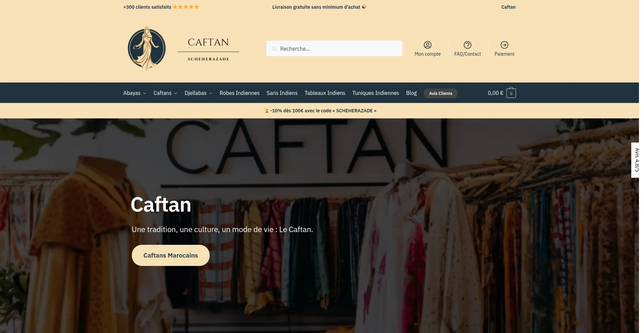This screenshot has width=644, height=333.
Task: Open the Tuniques Indiennes category
Action: 375,93
